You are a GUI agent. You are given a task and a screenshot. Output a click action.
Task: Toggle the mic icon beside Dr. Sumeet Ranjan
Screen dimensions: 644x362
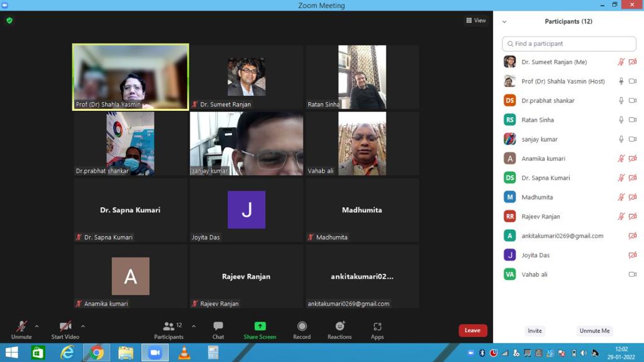coord(621,62)
